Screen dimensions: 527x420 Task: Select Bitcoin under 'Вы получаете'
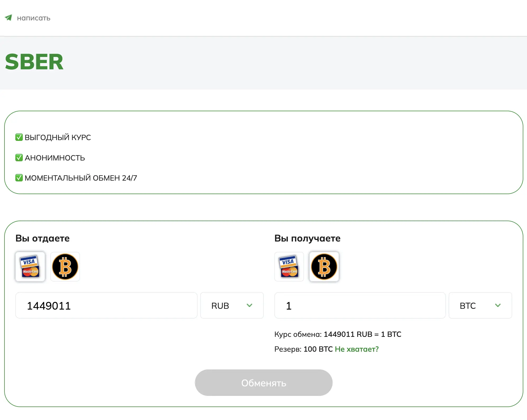point(324,267)
